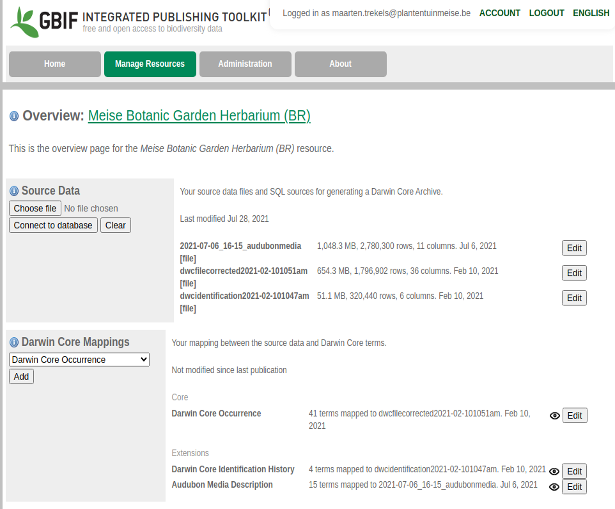Click the GBIF leaf logo
The width and height of the screenshot is (615, 509).
point(24,22)
